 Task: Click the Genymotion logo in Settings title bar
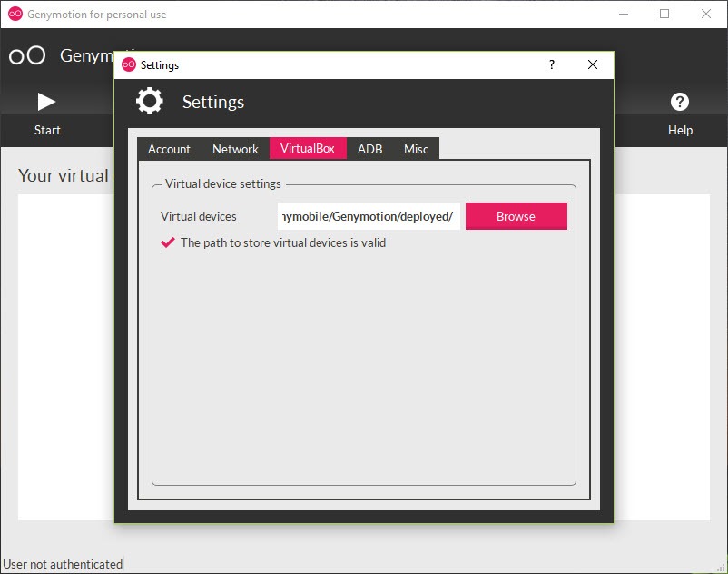click(x=129, y=64)
